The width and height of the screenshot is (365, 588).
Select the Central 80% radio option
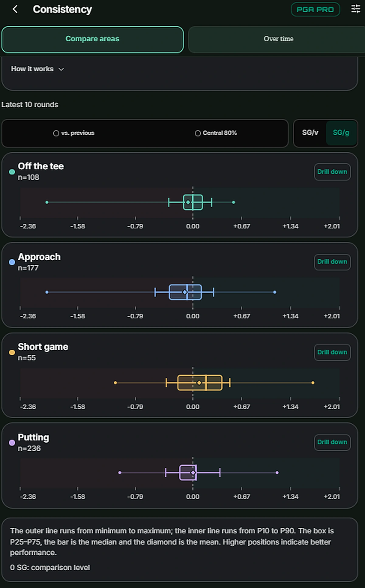pyautogui.click(x=216, y=133)
